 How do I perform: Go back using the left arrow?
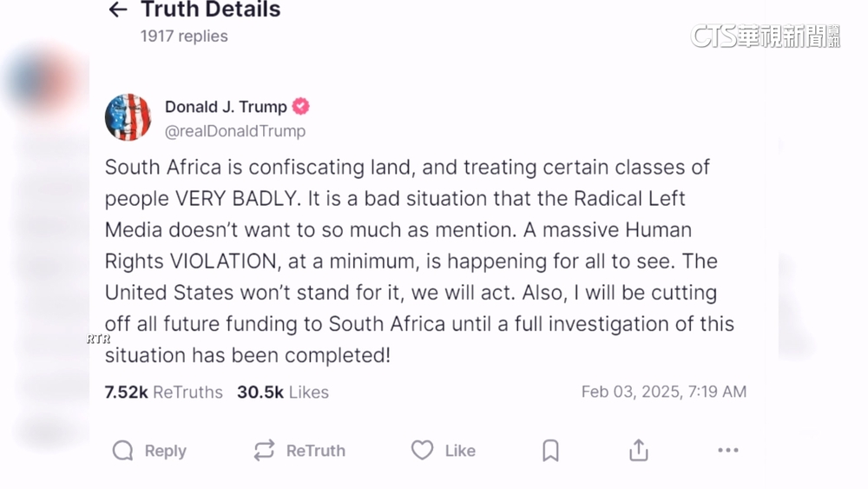[x=117, y=10]
